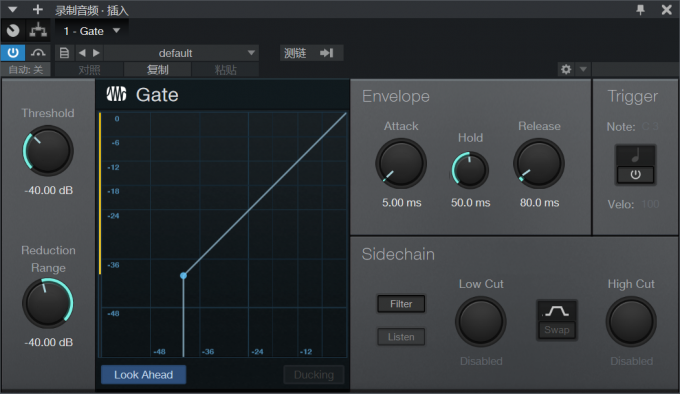Go to previous preset arrow
Screen dimensions: 680x394
[82, 53]
